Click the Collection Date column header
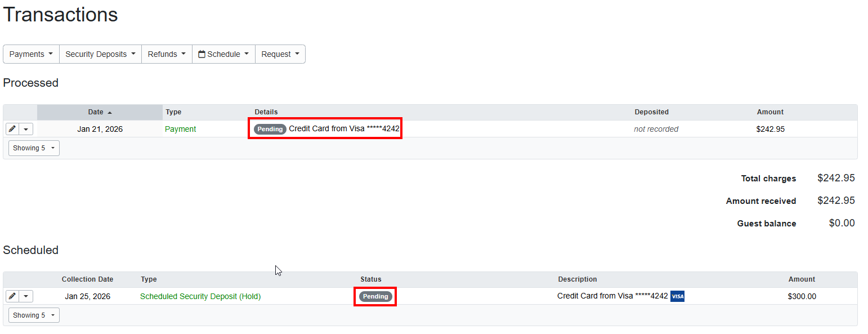 [87, 279]
